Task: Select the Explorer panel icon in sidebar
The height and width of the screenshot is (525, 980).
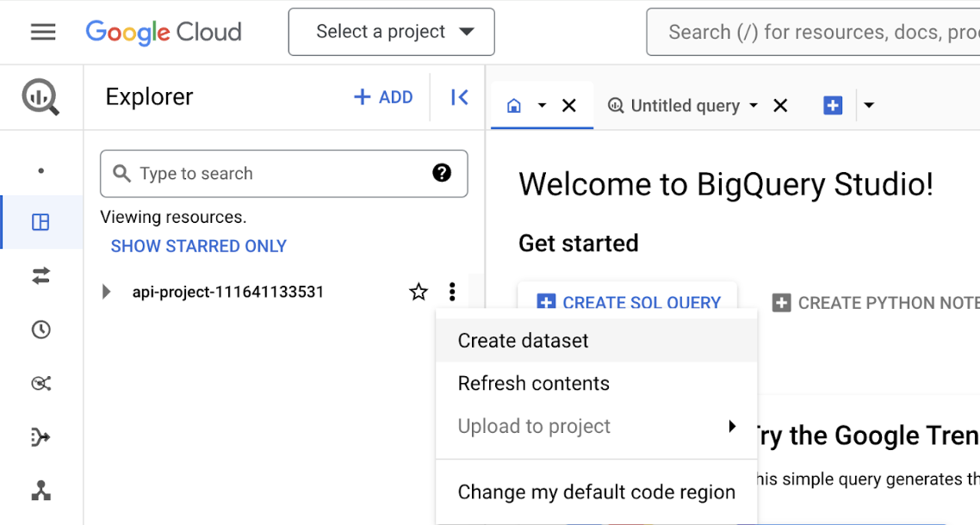Action: point(41,221)
